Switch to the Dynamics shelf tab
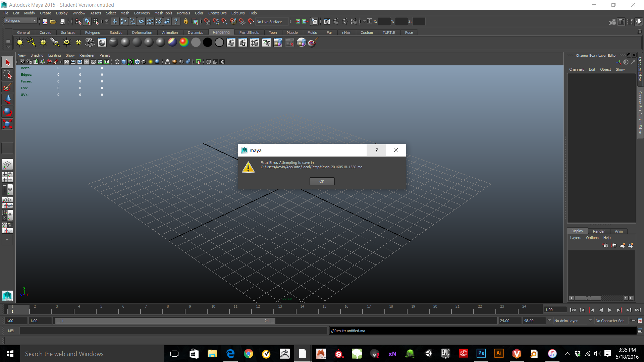The width and height of the screenshot is (644, 362). pyautogui.click(x=195, y=33)
